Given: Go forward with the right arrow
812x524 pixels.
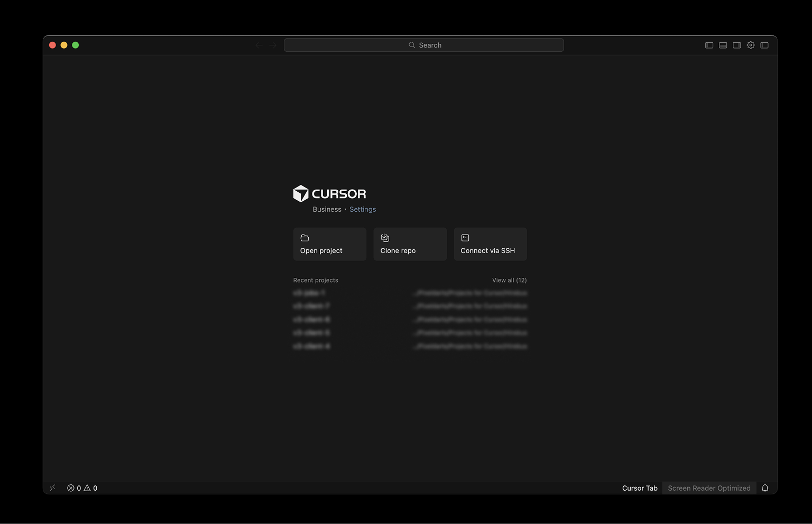Looking at the screenshot, I should click(x=272, y=45).
